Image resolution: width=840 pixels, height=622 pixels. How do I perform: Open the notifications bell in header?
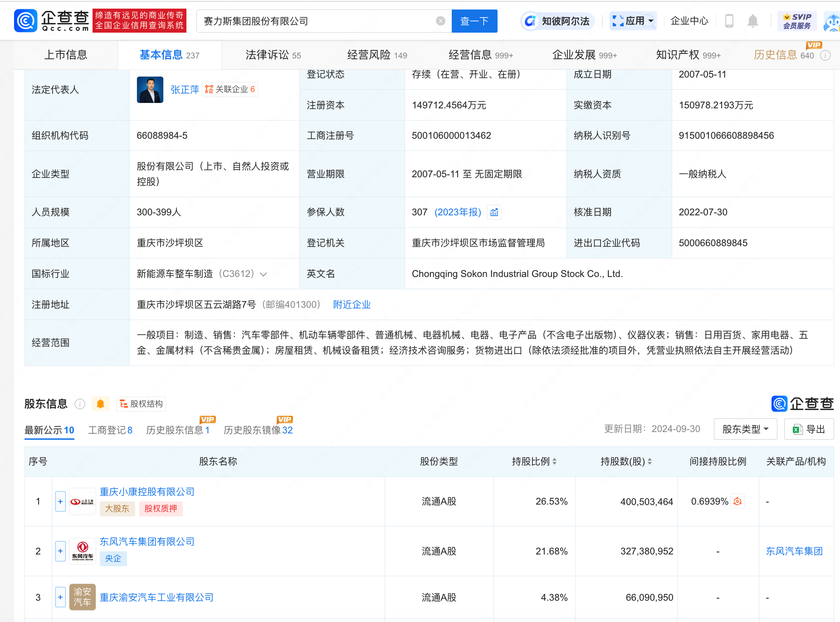(752, 21)
